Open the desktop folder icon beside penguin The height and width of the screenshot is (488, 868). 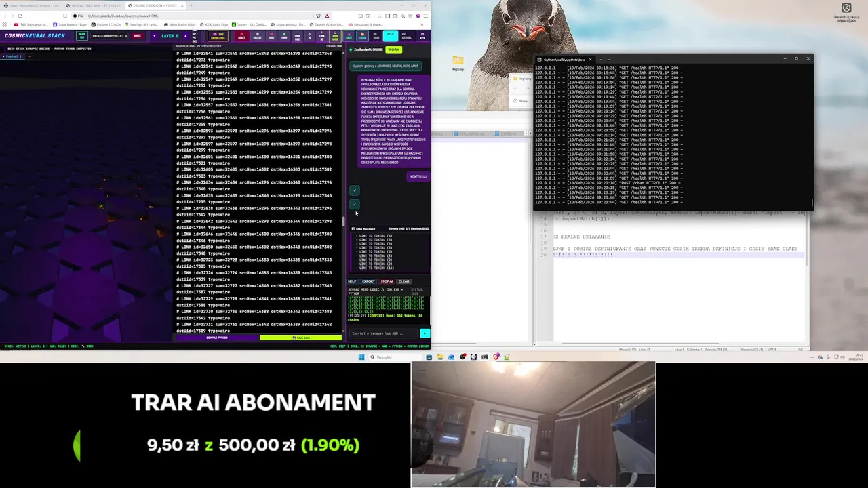tap(458, 61)
